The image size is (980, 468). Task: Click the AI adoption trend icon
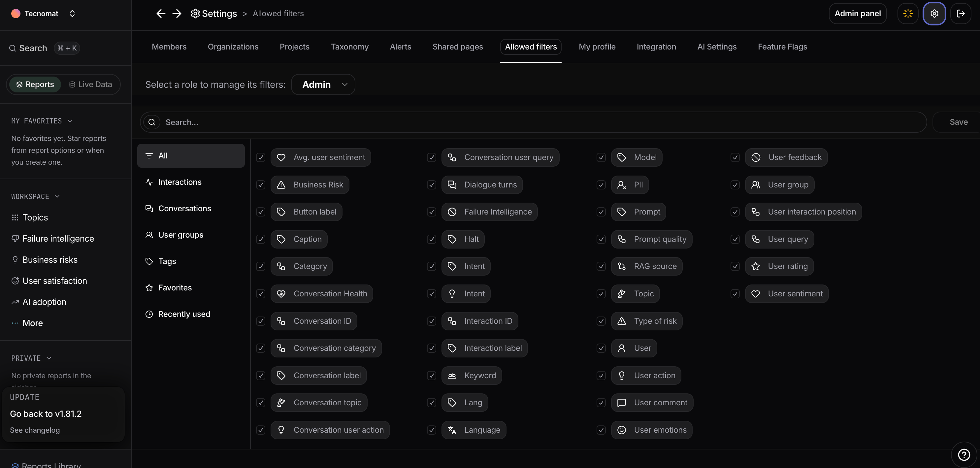click(x=15, y=302)
